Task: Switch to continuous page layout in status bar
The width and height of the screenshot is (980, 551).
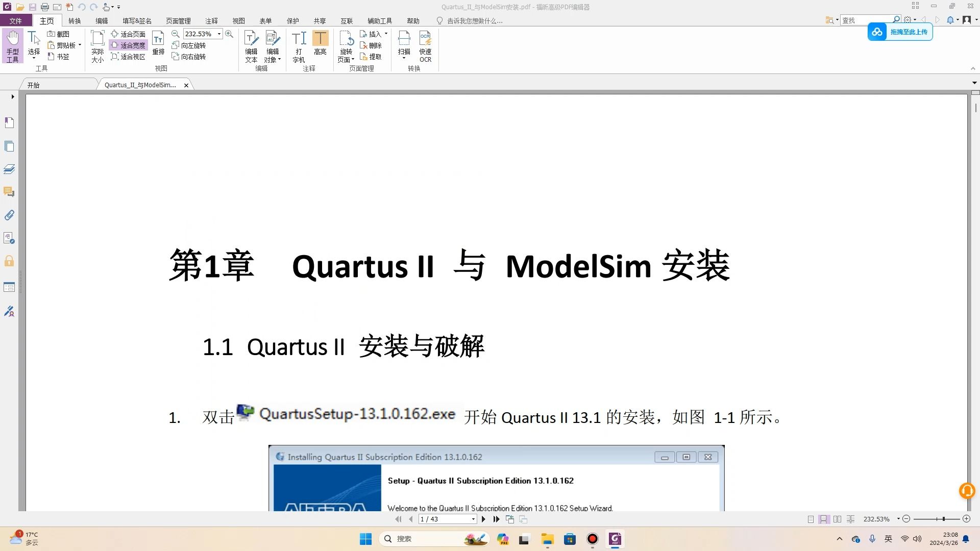Action: [x=824, y=519]
